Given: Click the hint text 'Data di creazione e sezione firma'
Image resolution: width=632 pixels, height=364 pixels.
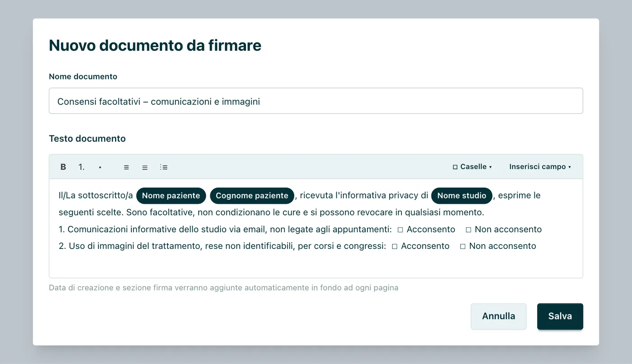Looking at the screenshot, I should click(x=223, y=288).
